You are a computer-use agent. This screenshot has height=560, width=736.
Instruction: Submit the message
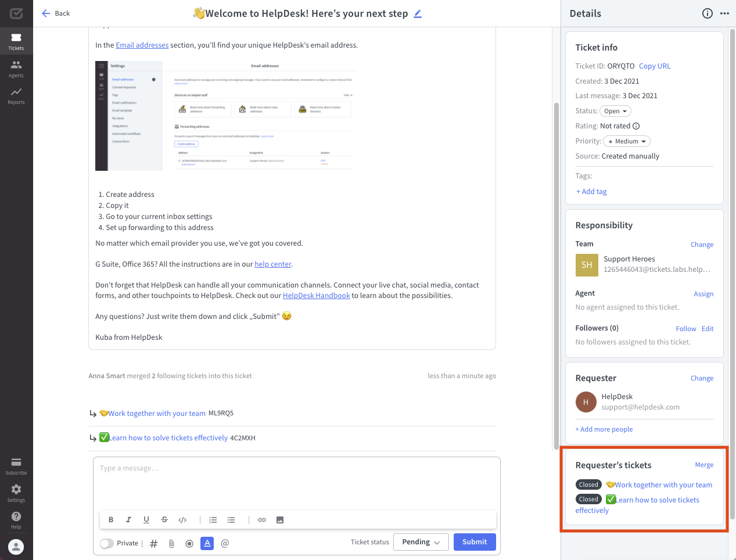(x=475, y=542)
